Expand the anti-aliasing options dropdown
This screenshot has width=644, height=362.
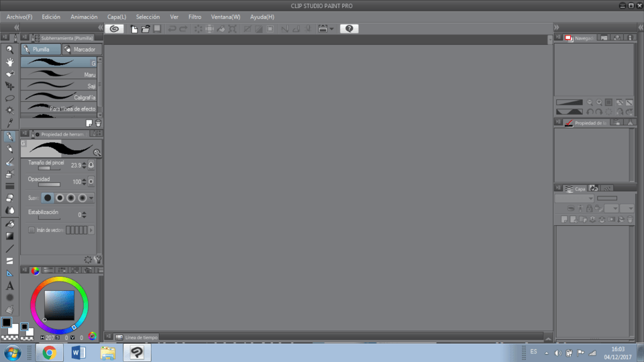(x=91, y=198)
